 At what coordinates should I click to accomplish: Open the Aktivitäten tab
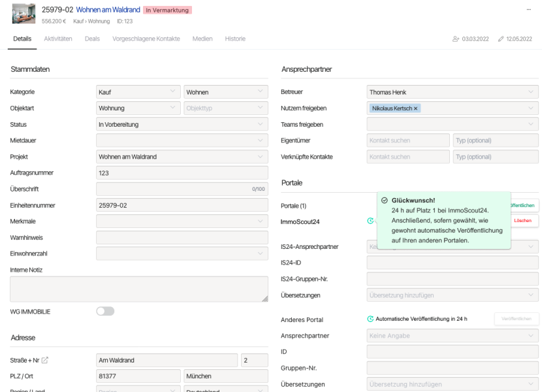[x=58, y=39]
